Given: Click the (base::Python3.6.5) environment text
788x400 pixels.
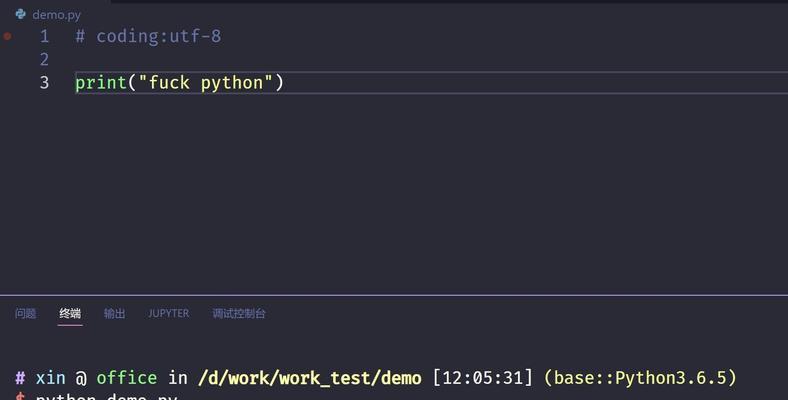Looking at the screenshot, I should [x=640, y=377].
